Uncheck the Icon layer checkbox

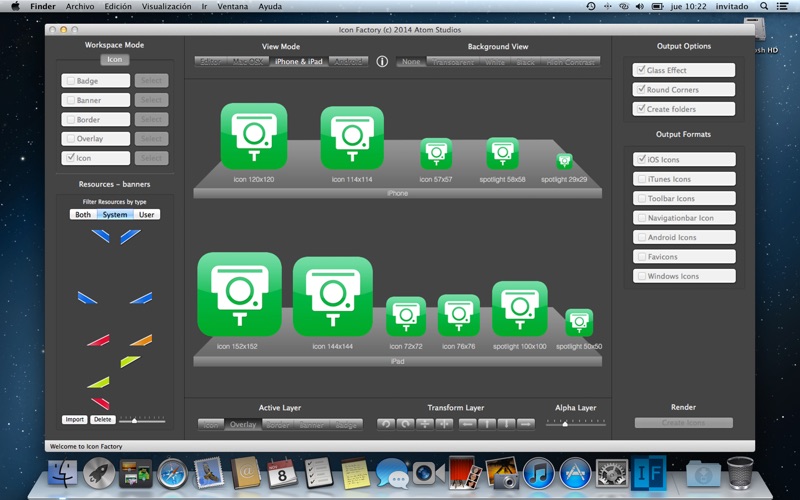pyautogui.click(x=71, y=158)
